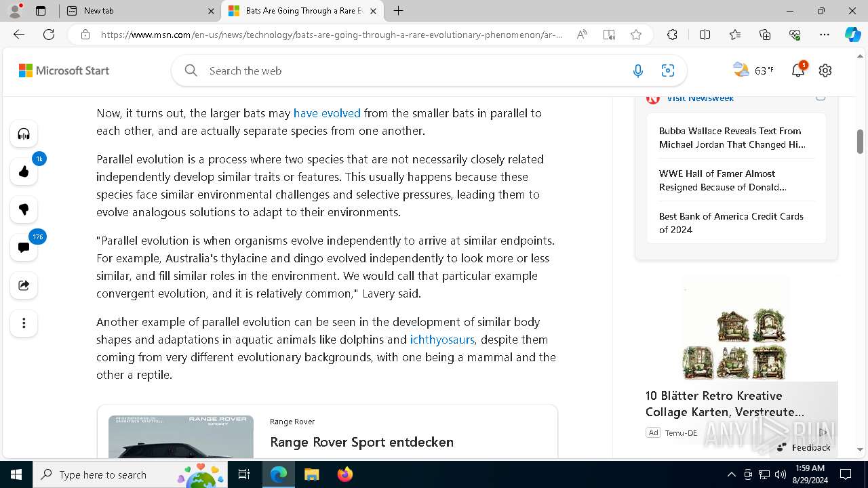
Task: Follow the 'ichthyosaurs' link
Action: [x=442, y=340]
